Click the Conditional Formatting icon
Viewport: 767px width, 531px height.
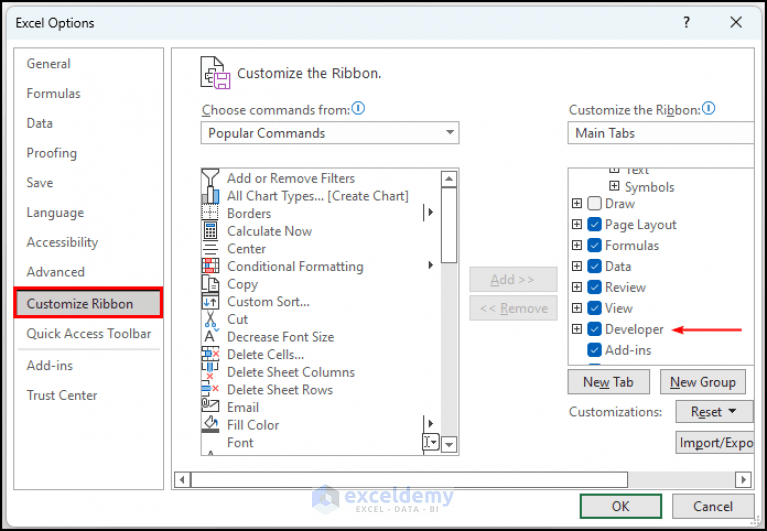tap(210, 266)
